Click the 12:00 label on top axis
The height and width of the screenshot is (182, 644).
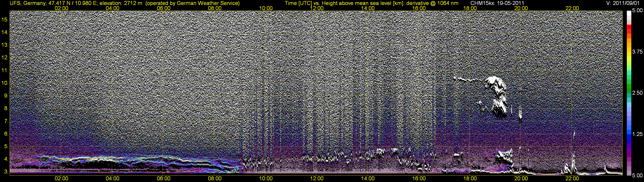pyautogui.click(x=317, y=8)
